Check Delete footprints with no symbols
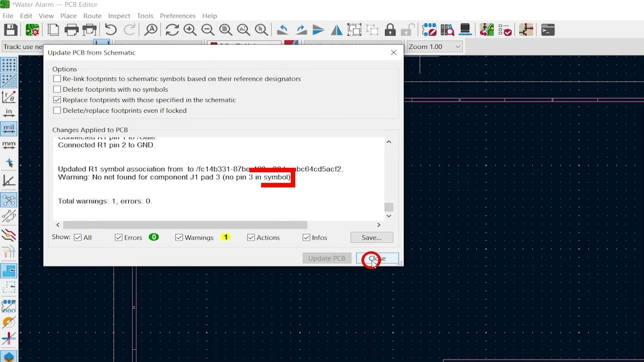The width and height of the screenshot is (644, 362). click(x=57, y=89)
